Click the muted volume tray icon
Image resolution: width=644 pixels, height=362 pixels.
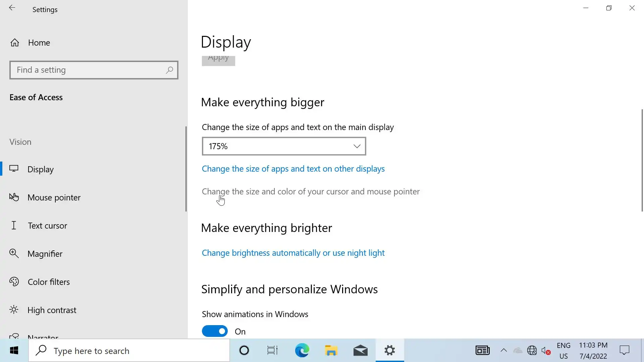point(545,351)
